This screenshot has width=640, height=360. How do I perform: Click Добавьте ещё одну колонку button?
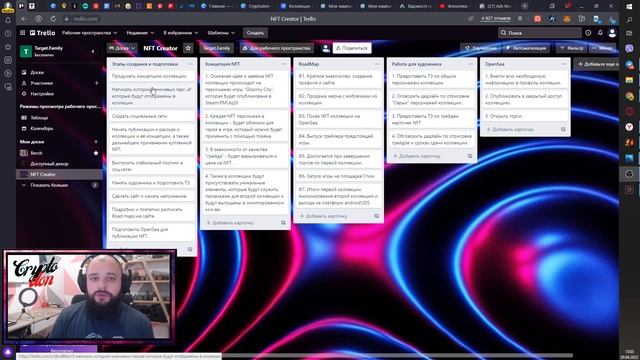pos(597,64)
